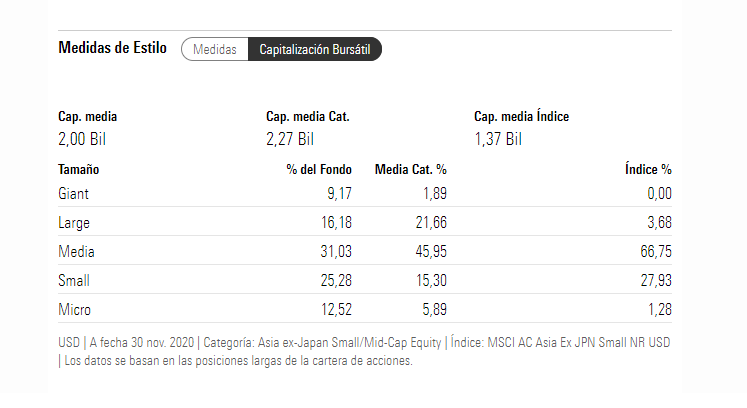Select the Capitalización Bursátil toggle option
The height and width of the screenshot is (408, 747).
315,49
